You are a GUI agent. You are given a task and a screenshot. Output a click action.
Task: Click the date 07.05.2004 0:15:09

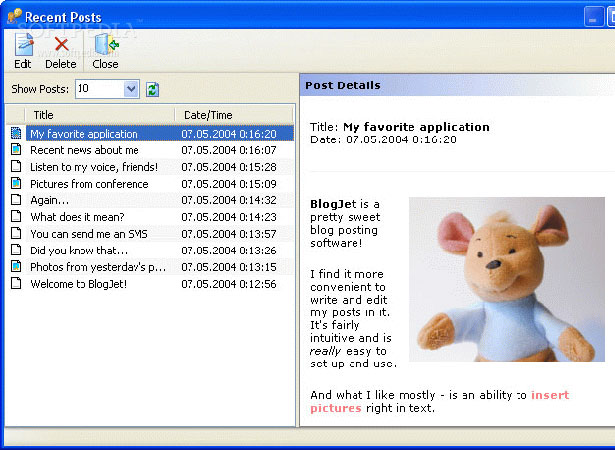click(x=229, y=184)
